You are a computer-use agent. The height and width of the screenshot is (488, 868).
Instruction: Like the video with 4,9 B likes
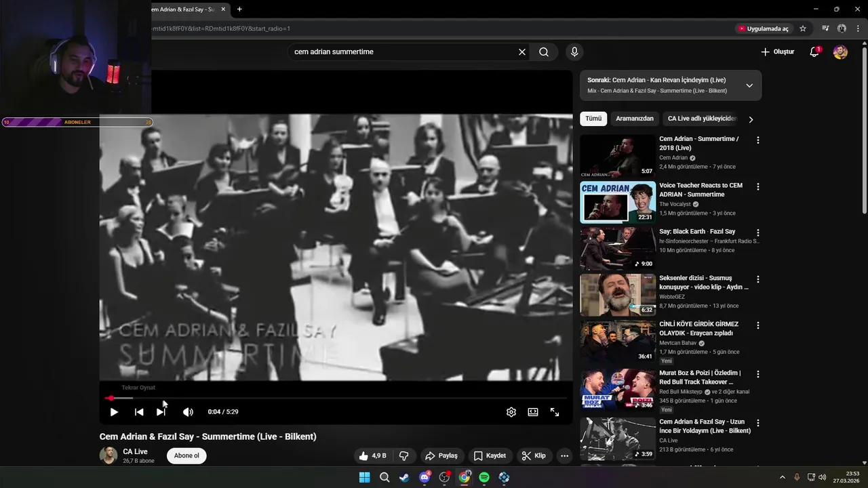click(x=372, y=456)
